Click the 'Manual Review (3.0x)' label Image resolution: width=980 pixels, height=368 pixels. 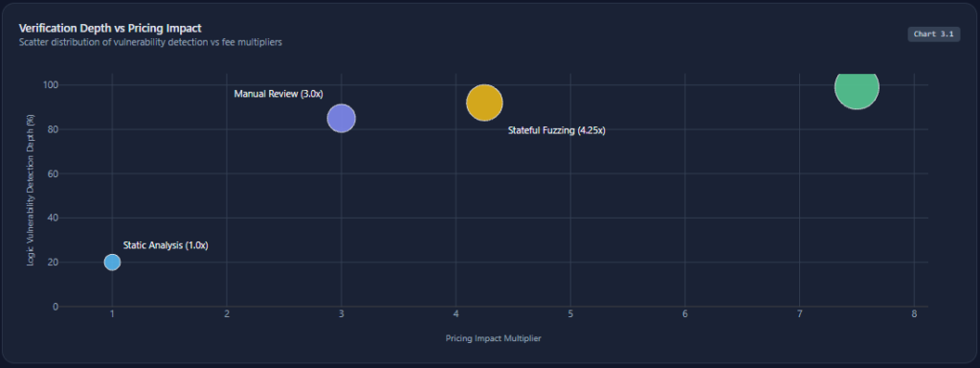pos(278,94)
